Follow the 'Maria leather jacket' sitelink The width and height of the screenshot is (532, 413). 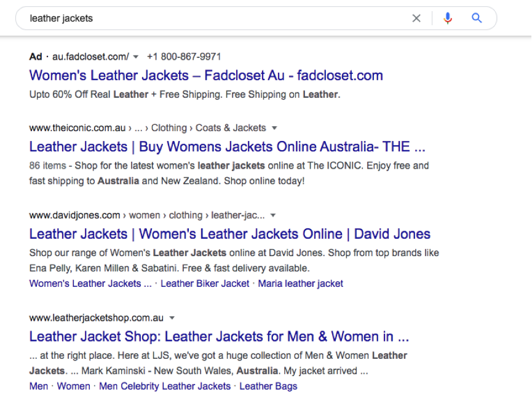click(x=301, y=284)
